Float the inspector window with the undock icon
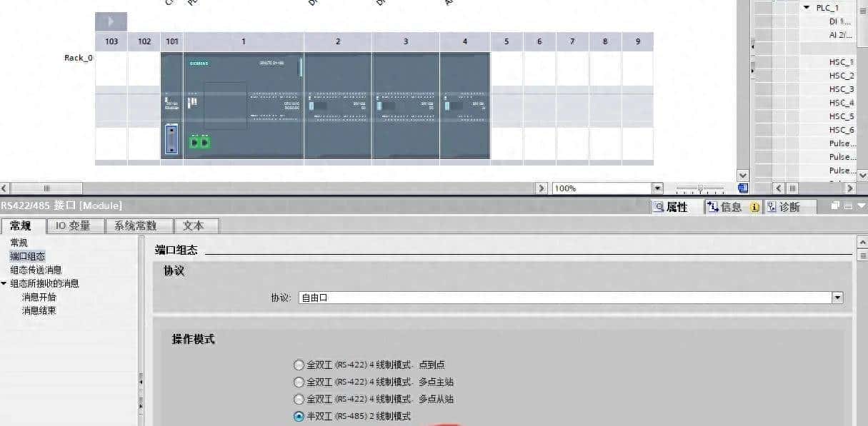Screen dimensions: 868x426 pos(835,206)
